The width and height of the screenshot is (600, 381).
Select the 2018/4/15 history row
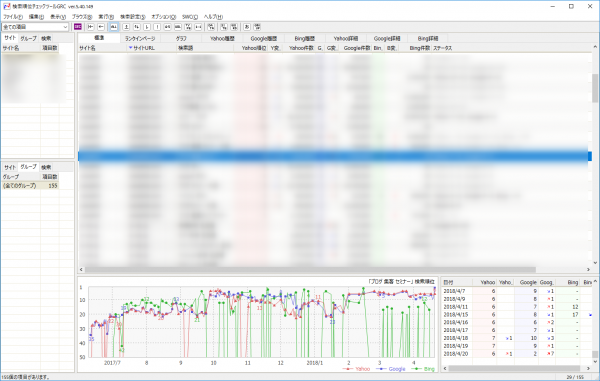coord(517,315)
